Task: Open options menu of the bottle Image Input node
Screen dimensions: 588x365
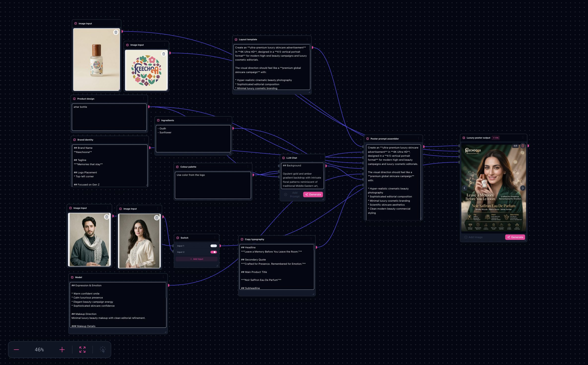Action: coord(117,23)
